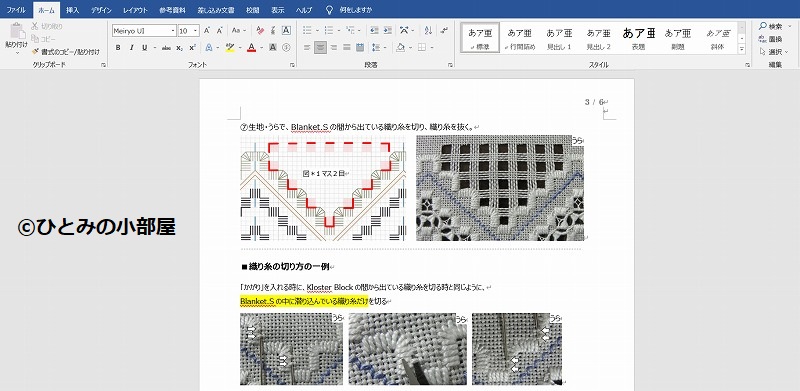Open the File (ファイル) tab
The height and width of the screenshot is (391, 800).
[16, 10]
